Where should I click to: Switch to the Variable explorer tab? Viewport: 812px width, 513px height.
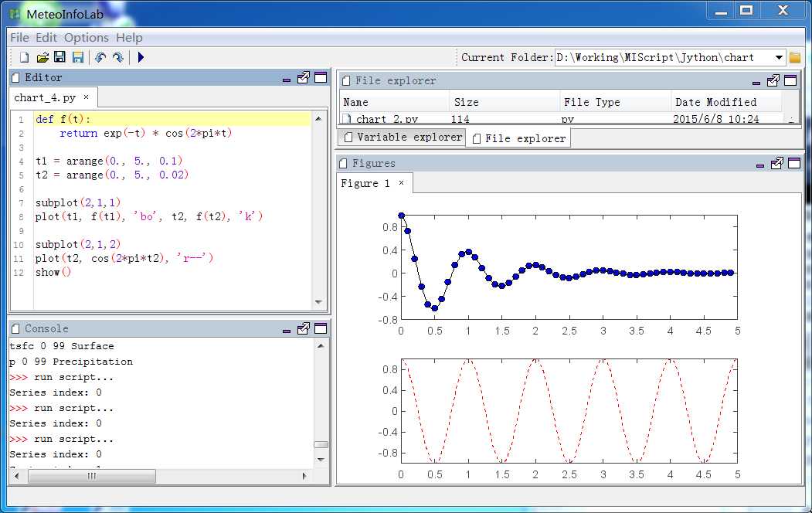coord(403,138)
